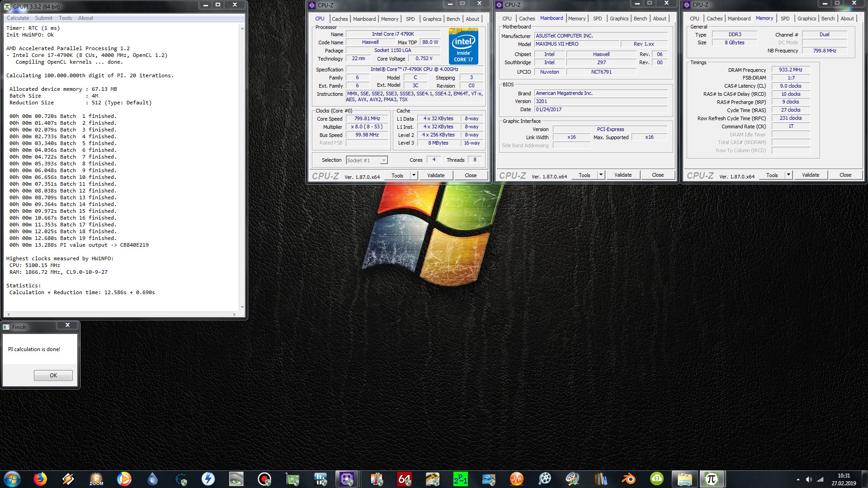Open AIDA64 taskbar icon

pyautogui.click(x=405, y=479)
